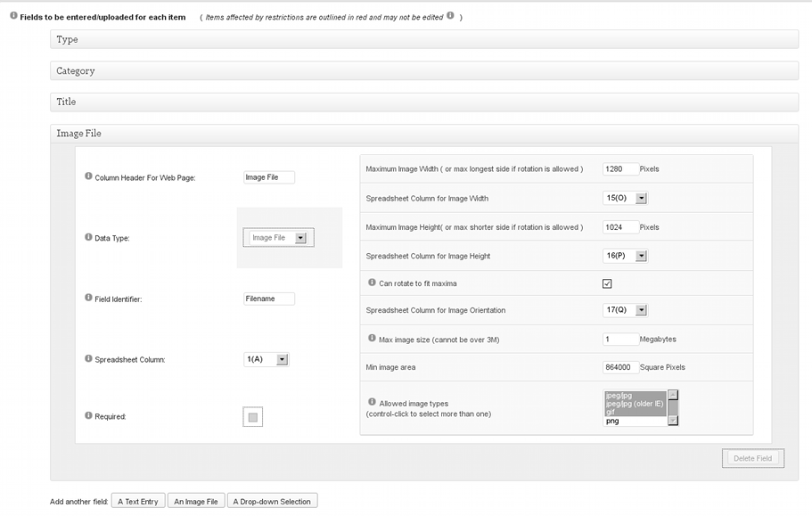Image resolution: width=812 pixels, height=516 pixels.
Task: Select 'jpeg/jpg (older IE)' image type
Action: point(635,404)
